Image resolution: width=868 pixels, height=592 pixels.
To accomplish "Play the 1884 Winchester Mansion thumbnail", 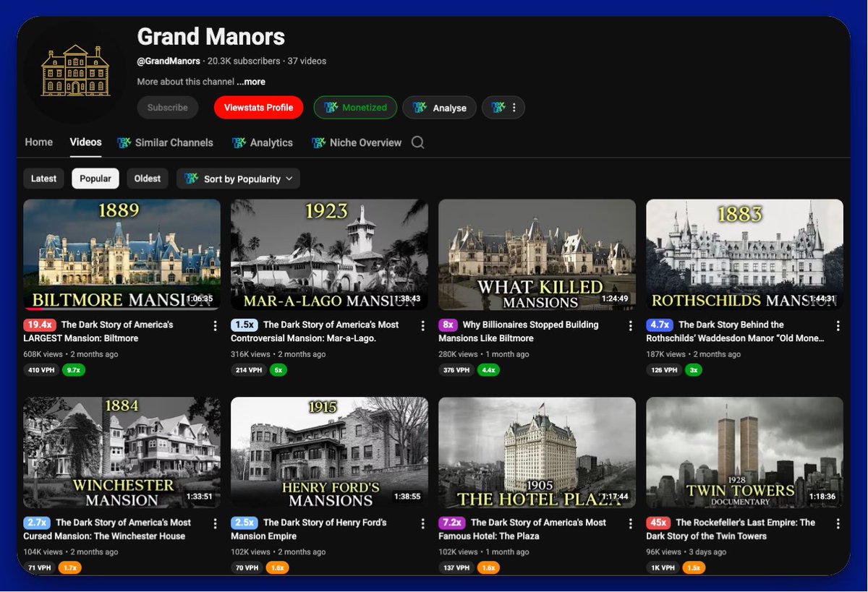I will [122, 452].
